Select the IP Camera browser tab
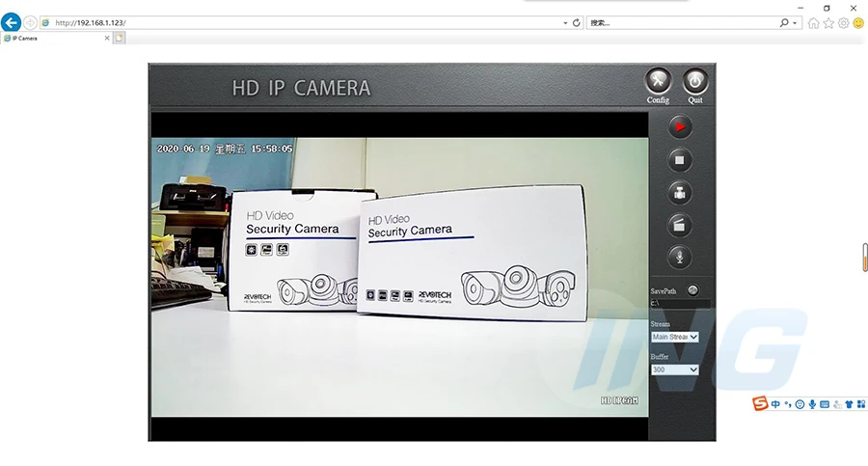Screen dimensions: 868x466 coord(55,39)
